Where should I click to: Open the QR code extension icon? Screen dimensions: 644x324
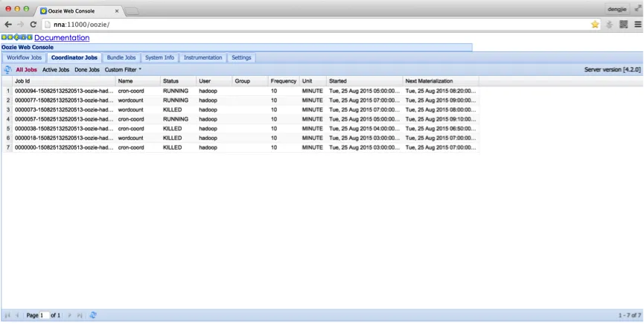coord(623,25)
